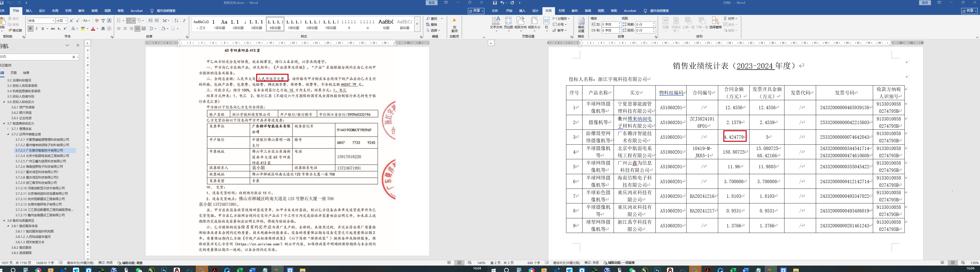Toggle character shading (gray A)
The height and width of the screenshot is (272, 980).
103,29
